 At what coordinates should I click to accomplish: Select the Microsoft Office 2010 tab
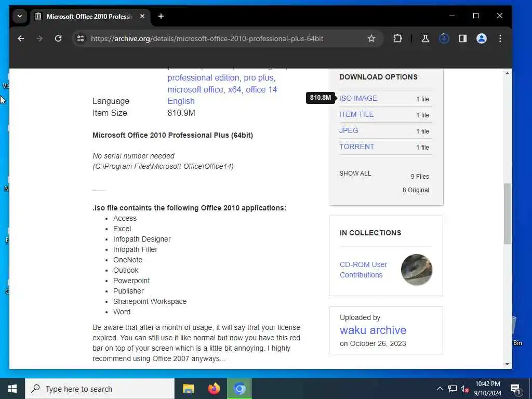coord(89,16)
